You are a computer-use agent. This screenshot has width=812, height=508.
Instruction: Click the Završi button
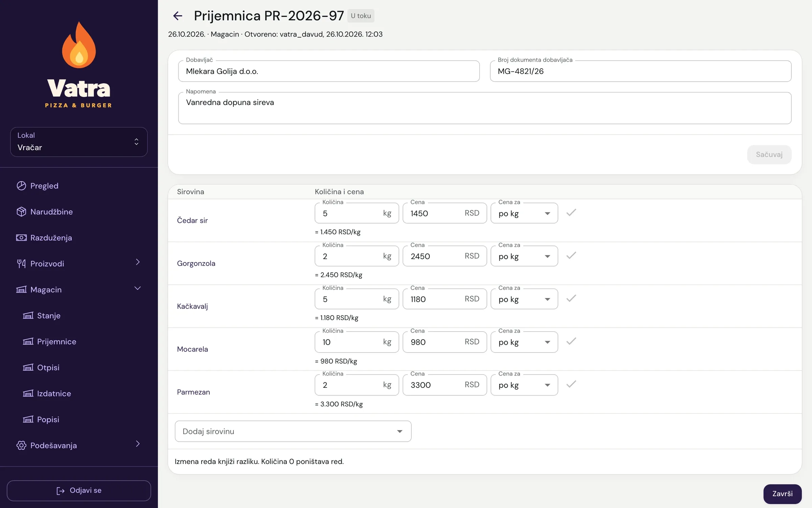782,494
